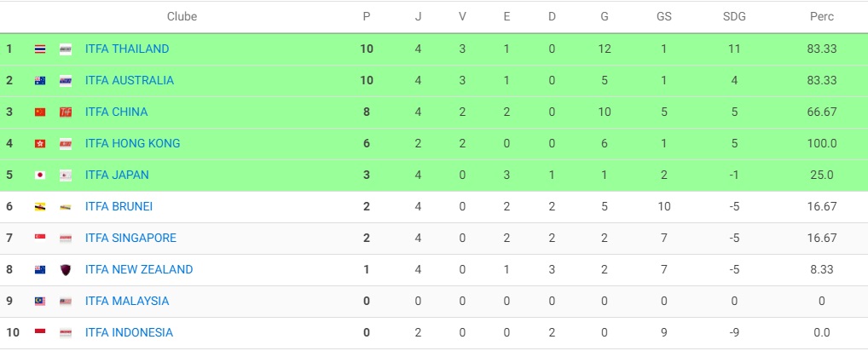The image size is (868, 351).
Task: Sort table by the Clube column header
Action: pyautogui.click(x=182, y=16)
